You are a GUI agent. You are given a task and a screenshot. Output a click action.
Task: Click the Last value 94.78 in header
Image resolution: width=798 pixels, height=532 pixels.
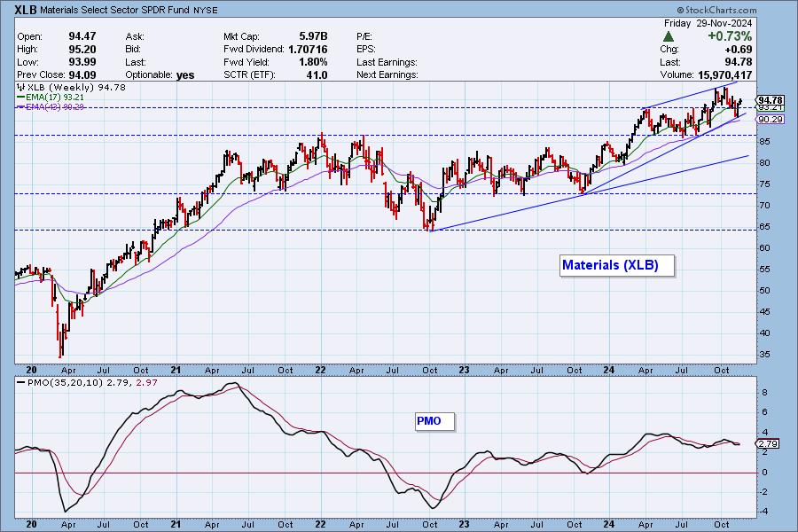tap(738, 62)
